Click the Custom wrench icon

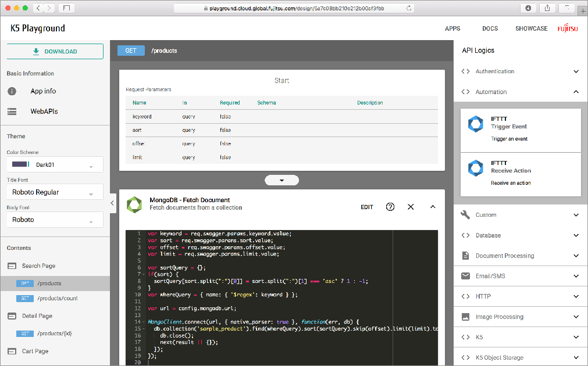465,215
